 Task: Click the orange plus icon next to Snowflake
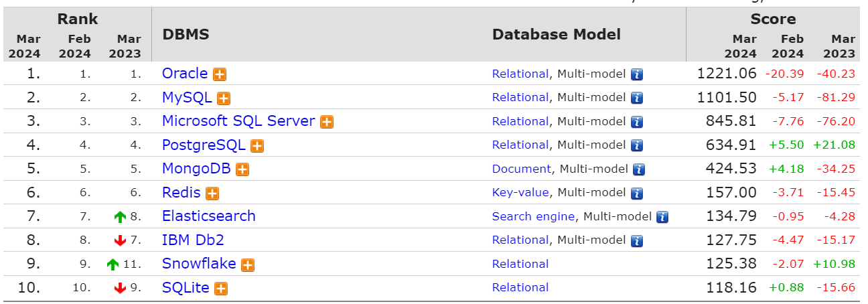click(248, 265)
